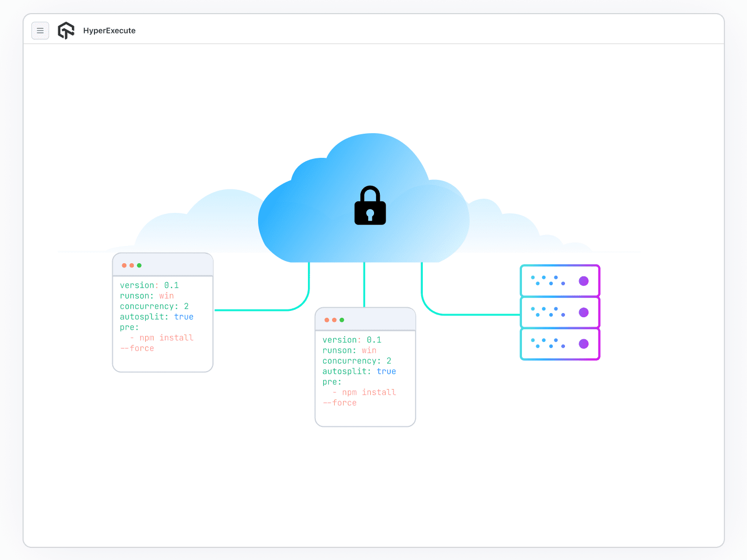Select the top server row in the rack
This screenshot has width=747, height=560.
coord(560,281)
